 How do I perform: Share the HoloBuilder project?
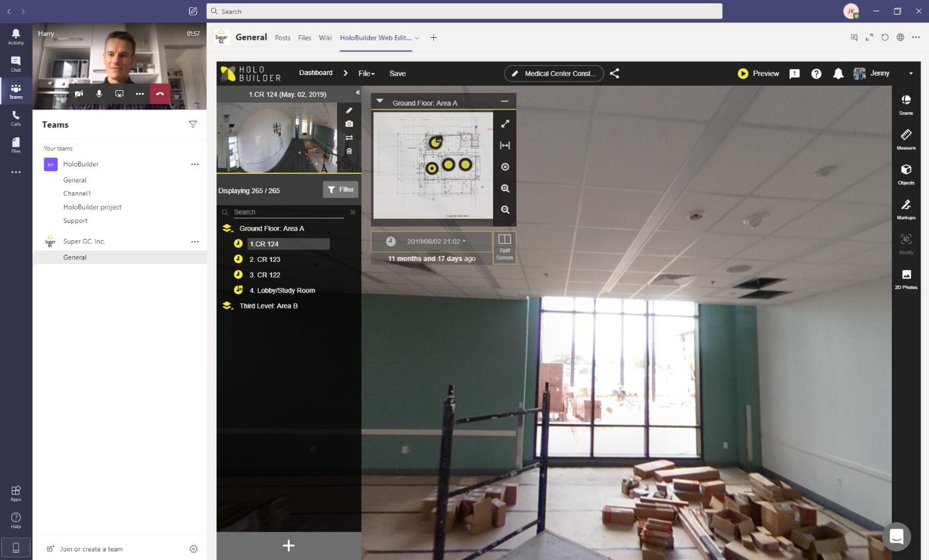pos(614,74)
